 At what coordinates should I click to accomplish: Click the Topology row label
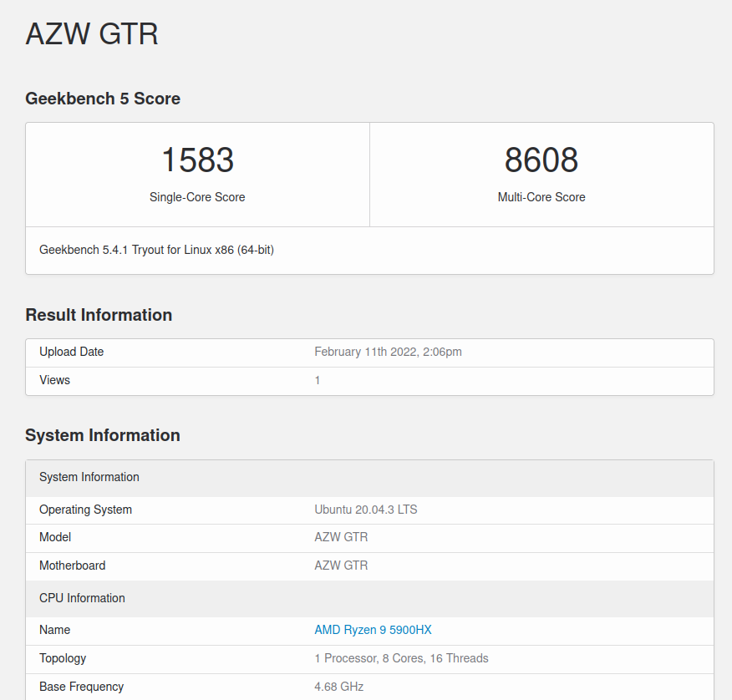click(63, 658)
